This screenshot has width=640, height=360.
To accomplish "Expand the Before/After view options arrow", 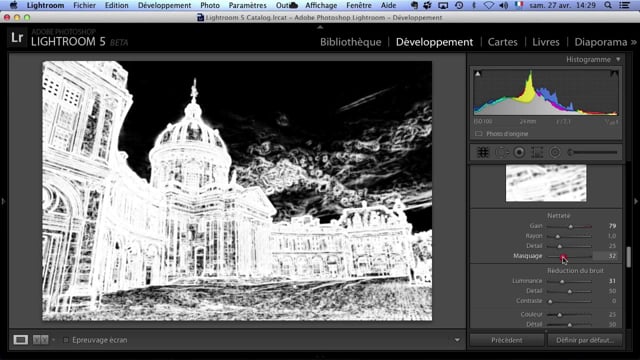I will point(53,340).
